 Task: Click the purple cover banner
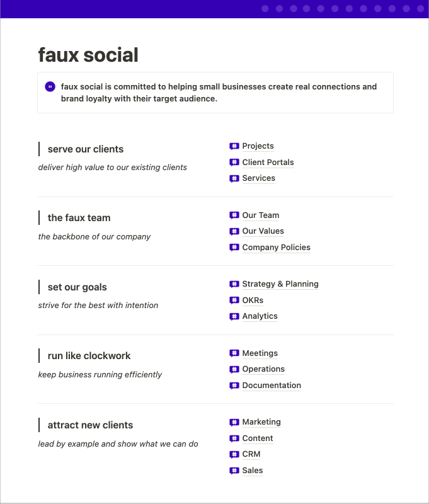coord(214,9)
